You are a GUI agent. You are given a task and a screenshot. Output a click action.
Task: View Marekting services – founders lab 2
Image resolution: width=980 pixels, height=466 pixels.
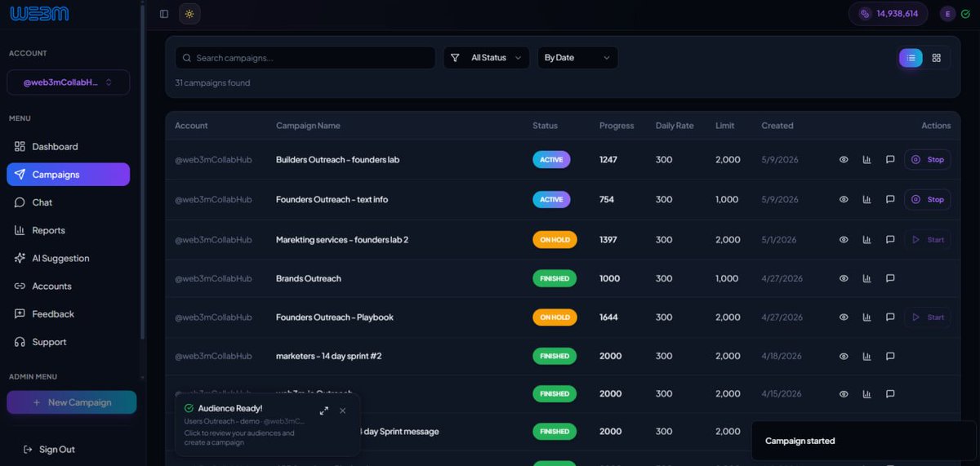click(844, 240)
